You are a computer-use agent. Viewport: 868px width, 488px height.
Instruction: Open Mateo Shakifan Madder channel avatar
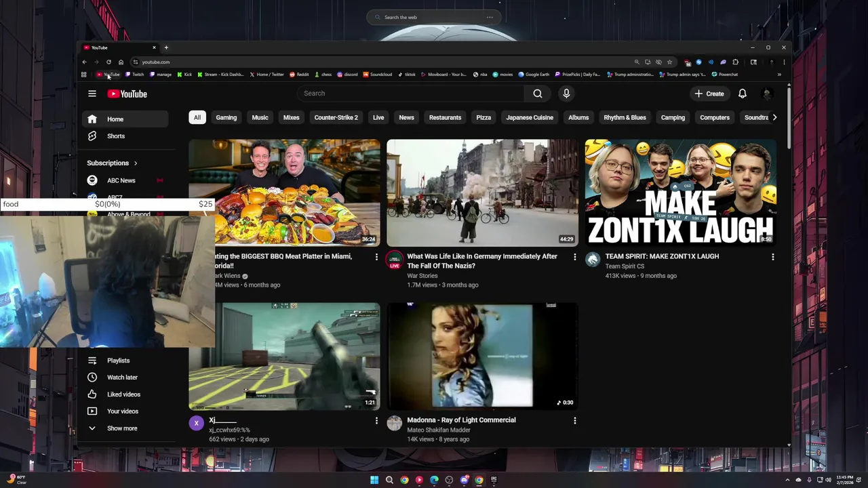coord(394,424)
